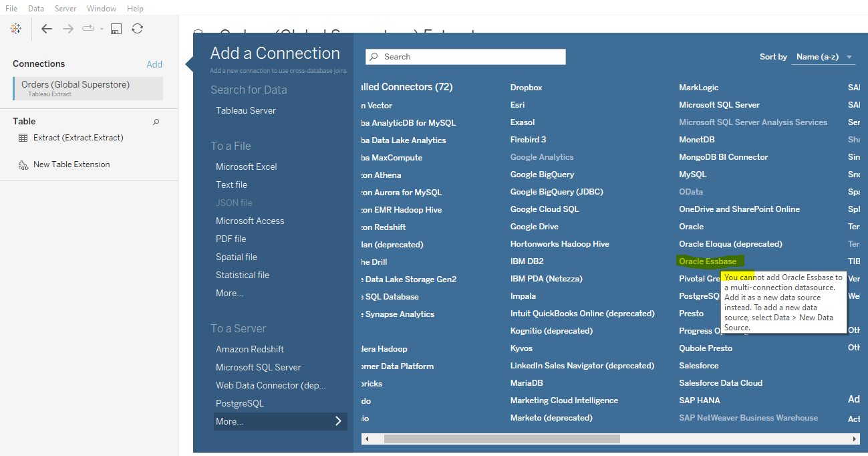Save the workbook with the save icon

[116, 29]
